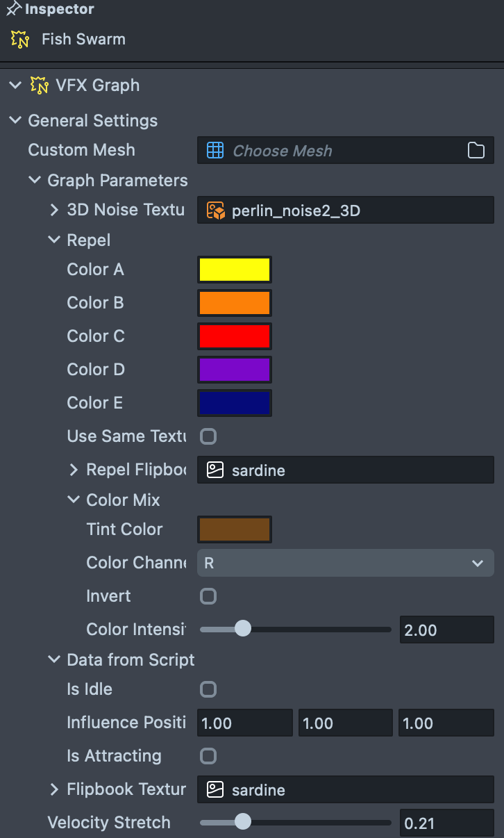
Task: Click the Flipbook Texture sardine image icon
Action: [215, 790]
